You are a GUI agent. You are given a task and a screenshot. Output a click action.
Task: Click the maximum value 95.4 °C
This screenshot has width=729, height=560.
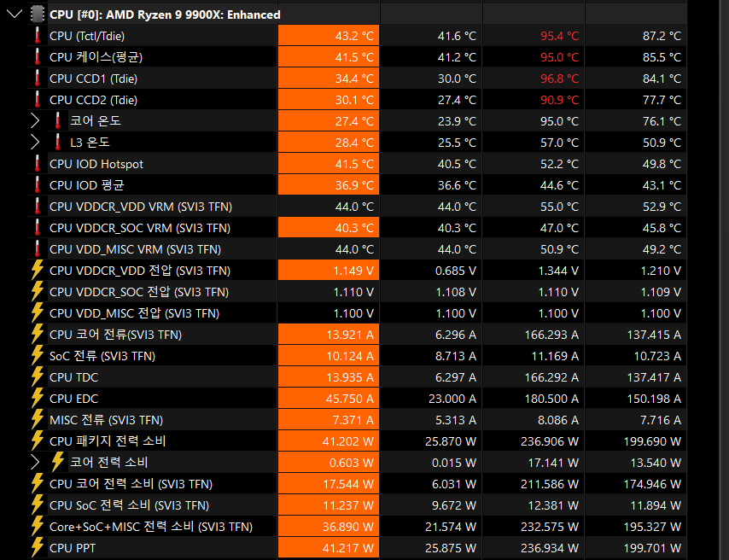(x=559, y=36)
